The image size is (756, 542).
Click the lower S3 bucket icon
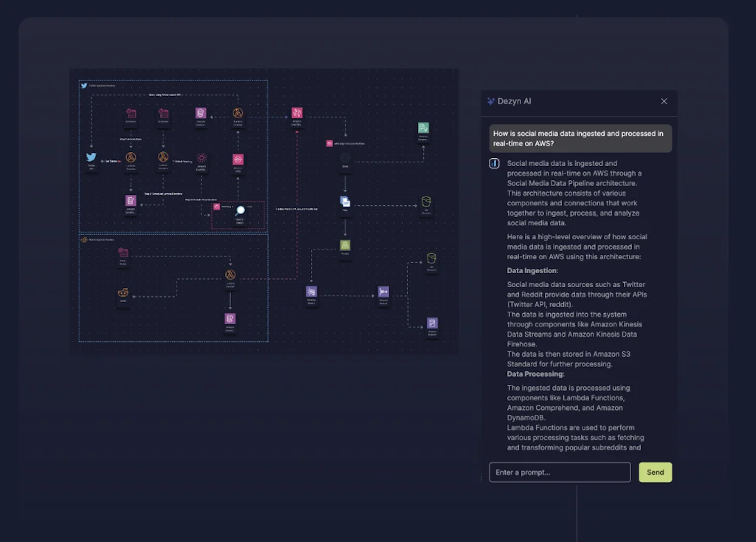coord(432,258)
